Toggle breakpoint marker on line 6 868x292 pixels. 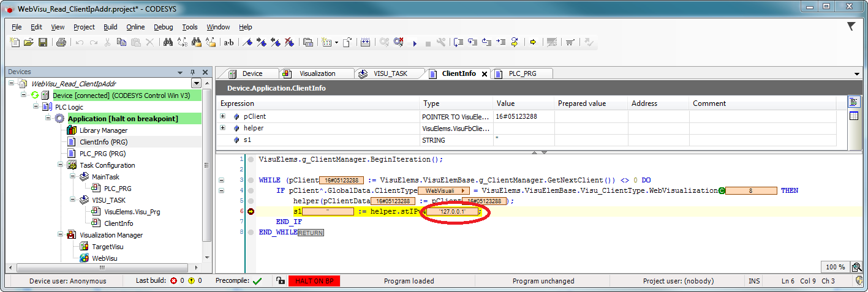point(251,211)
